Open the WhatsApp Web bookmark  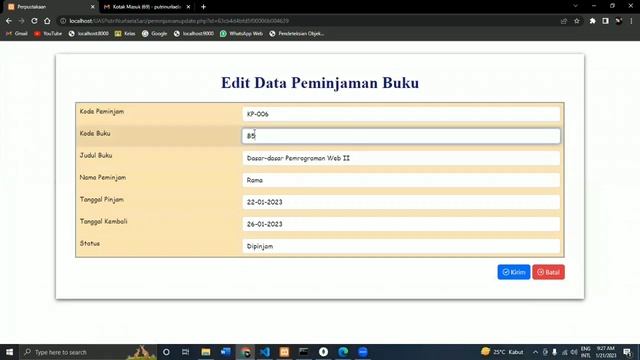(242, 33)
